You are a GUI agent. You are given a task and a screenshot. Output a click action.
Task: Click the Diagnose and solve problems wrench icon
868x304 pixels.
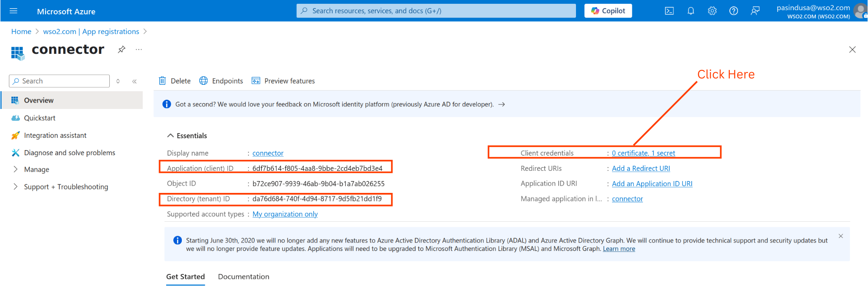click(16, 153)
